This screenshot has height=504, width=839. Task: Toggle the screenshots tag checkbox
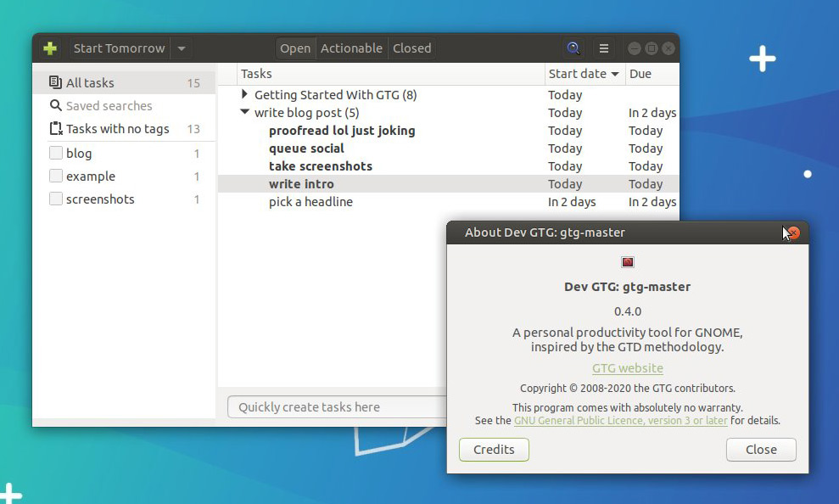[x=56, y=199]
